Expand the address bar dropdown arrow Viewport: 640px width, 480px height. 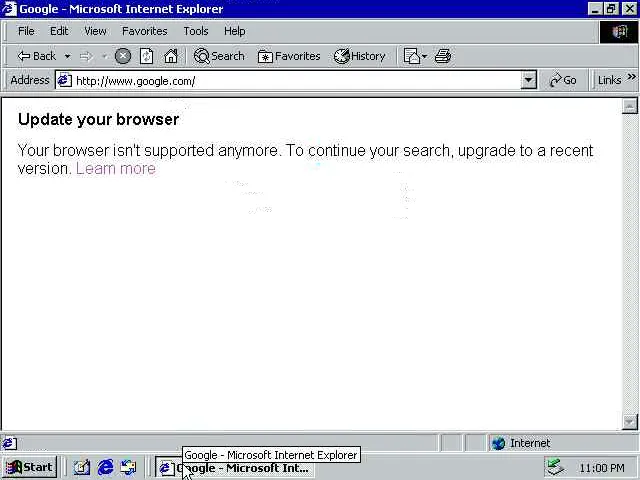click(528, 80)
